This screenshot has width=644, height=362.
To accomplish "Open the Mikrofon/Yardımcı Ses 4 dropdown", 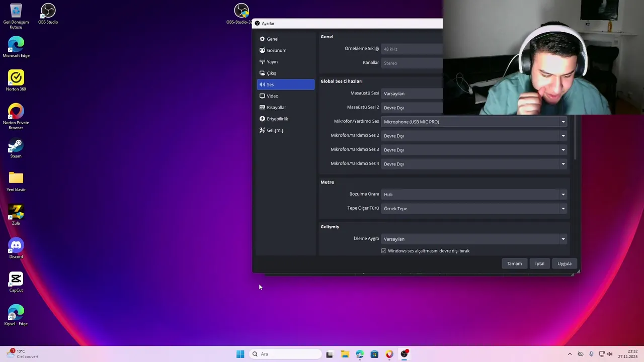I will 474,164.
